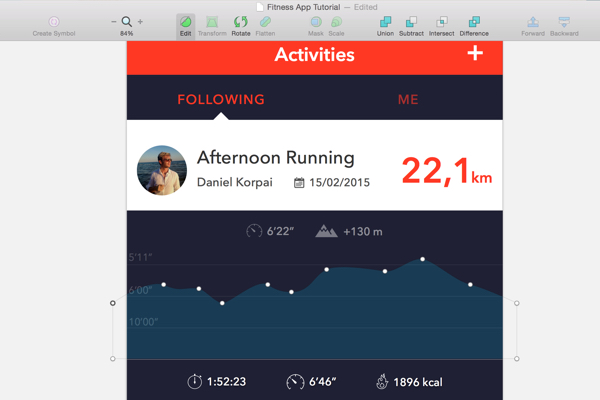Toggle the Edit tool in toolbar

click(x=186, y=25)
